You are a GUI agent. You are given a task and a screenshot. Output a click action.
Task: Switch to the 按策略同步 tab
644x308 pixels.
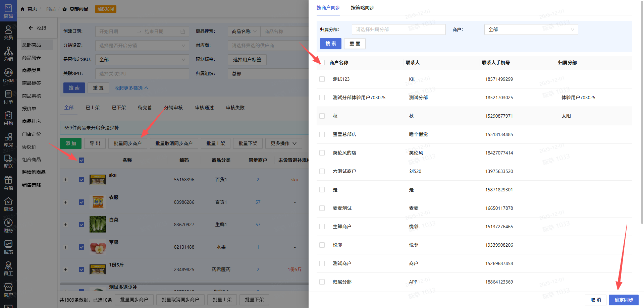click(362, 8)
